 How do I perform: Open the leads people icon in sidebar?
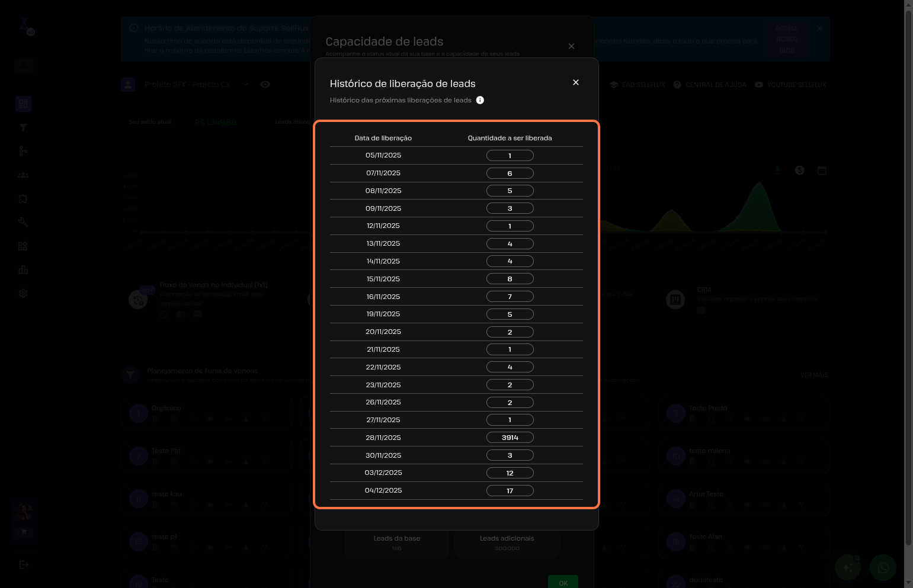[x=23, y=175]
